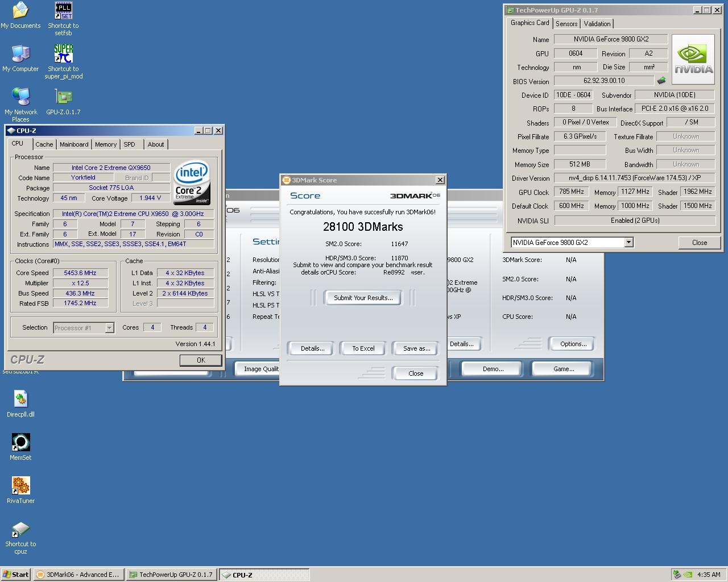This screenshot has width=728, height=582.
Task: Click Game button in 3DMark06 window
Action: coord(564,369)
